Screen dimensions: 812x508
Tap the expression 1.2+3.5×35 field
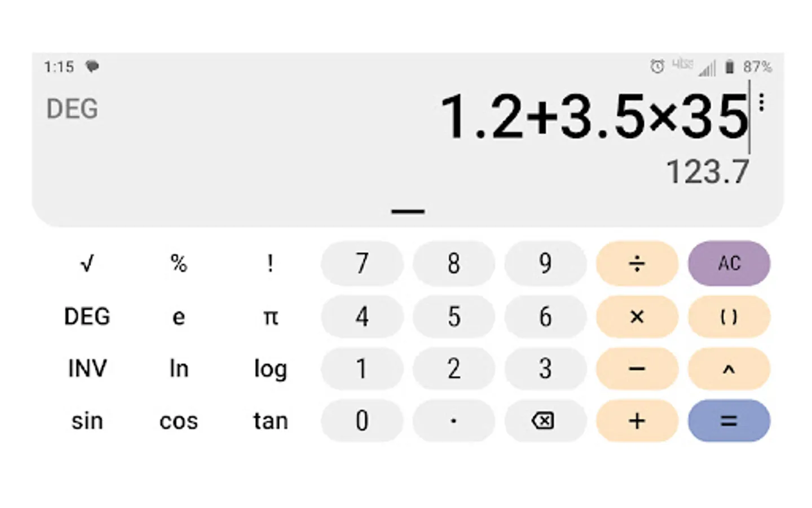click(x=594, y=117)
